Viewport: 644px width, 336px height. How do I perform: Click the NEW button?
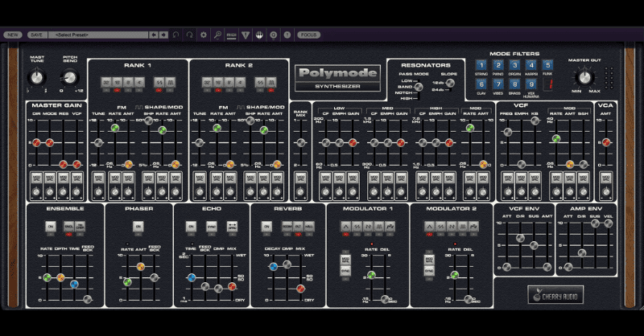pos(13,35)
